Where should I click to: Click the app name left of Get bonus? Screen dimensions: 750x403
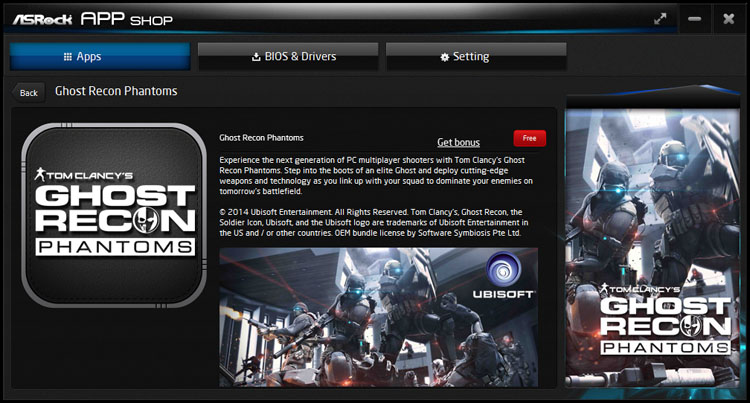coord(261,138)
